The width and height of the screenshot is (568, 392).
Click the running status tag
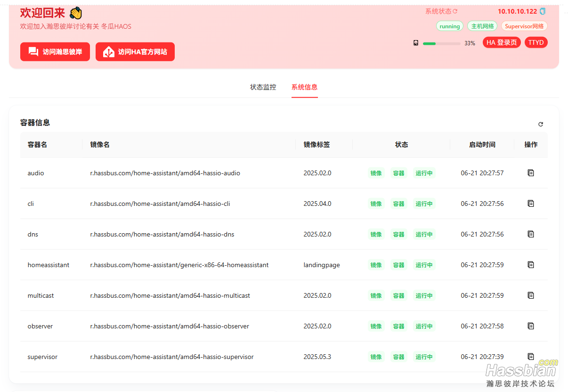click(450, 26)
